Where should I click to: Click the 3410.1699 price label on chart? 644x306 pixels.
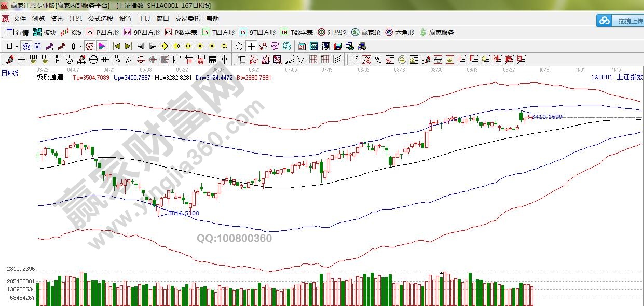(x=546, y=117)
